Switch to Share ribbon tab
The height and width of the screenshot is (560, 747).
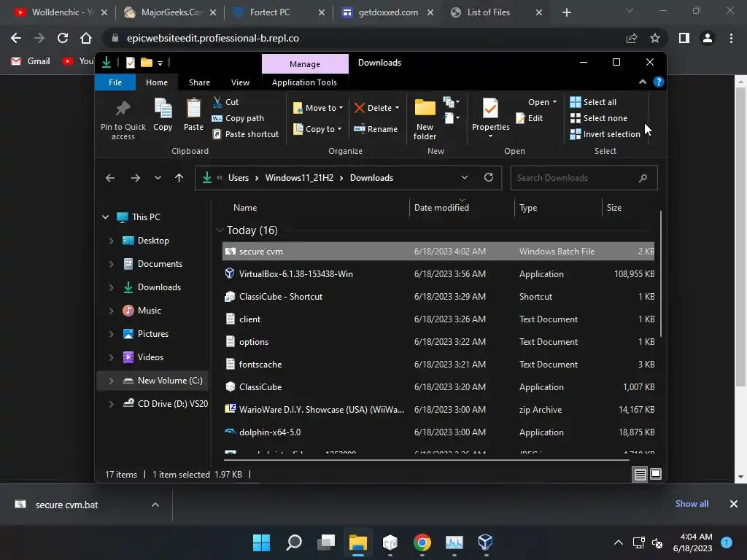click(x=199, y=82)
